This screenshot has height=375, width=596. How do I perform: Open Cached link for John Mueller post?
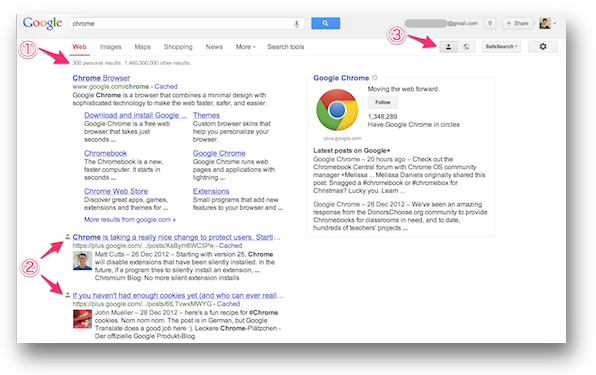tap(228, 304)
